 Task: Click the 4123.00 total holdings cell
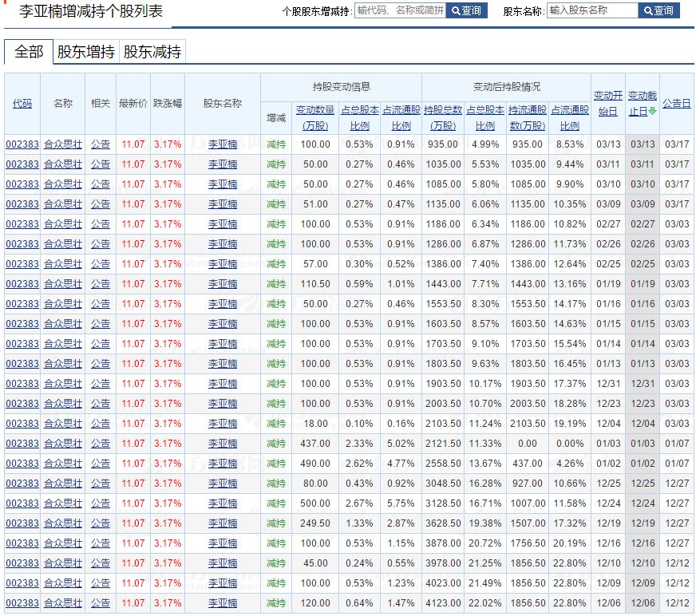click(443, 603)
